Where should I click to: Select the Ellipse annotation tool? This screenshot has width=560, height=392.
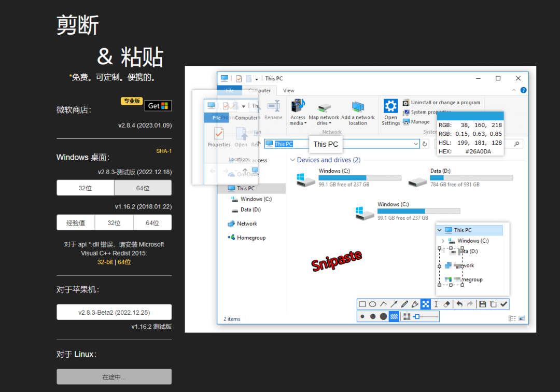point(372,304)
